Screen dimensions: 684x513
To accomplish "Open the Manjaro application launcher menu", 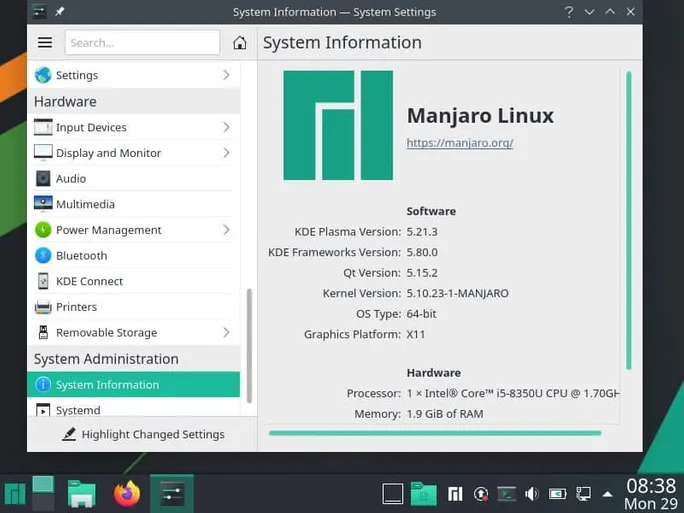I will [x=15, y=494].
